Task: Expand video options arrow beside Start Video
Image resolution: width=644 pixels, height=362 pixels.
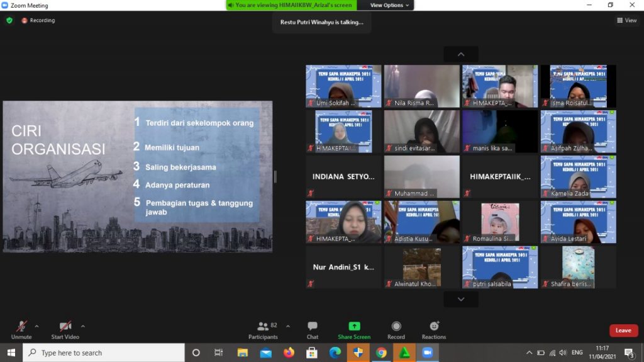Action: point(83,326)
